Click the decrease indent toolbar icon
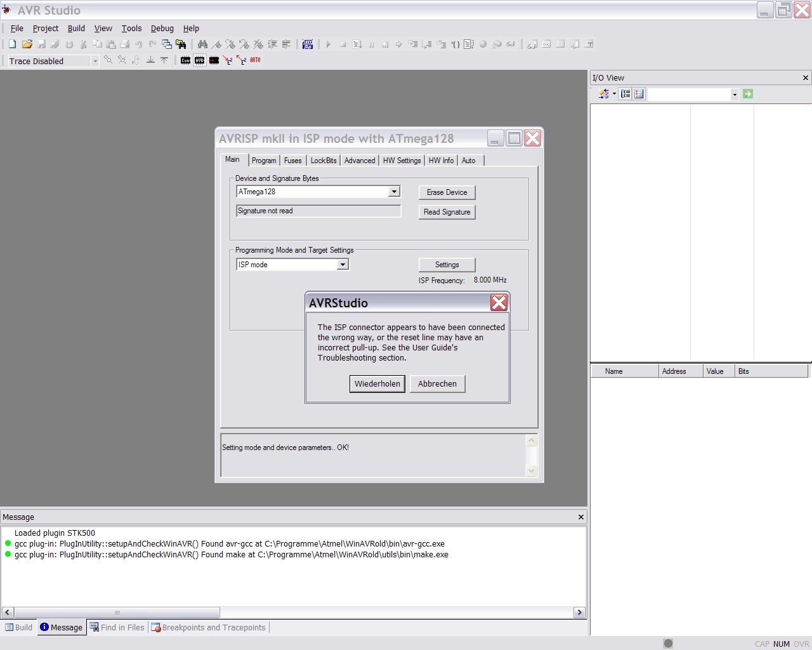 pyautogui.click(x=286, y=44)
